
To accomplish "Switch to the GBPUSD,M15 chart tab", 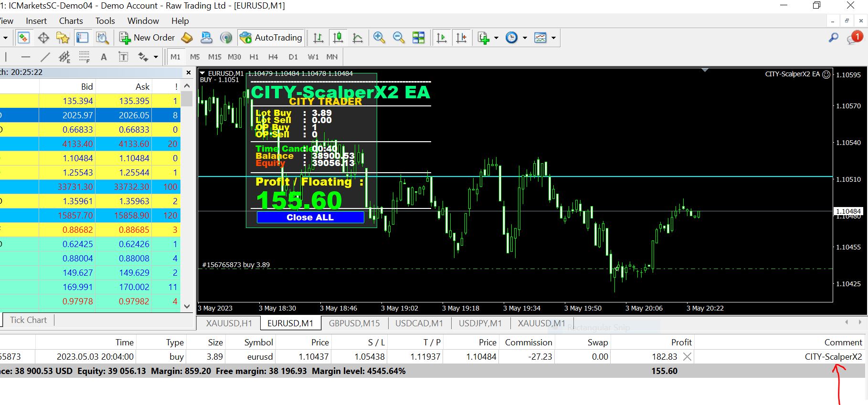I will pos(354,323).
